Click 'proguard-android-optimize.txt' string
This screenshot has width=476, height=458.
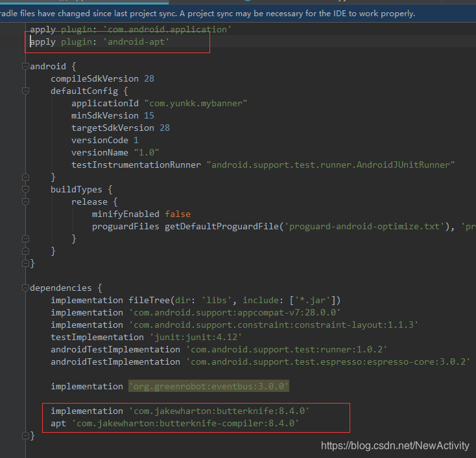tap(364, 226)
